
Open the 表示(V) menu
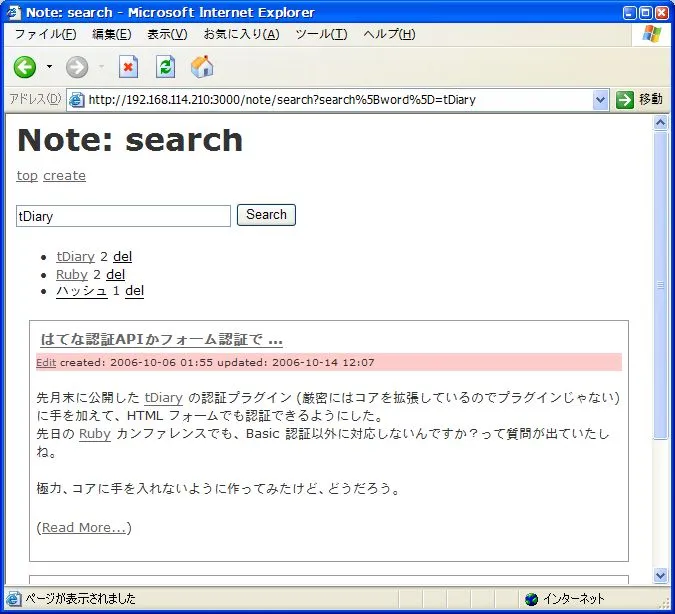167,34
